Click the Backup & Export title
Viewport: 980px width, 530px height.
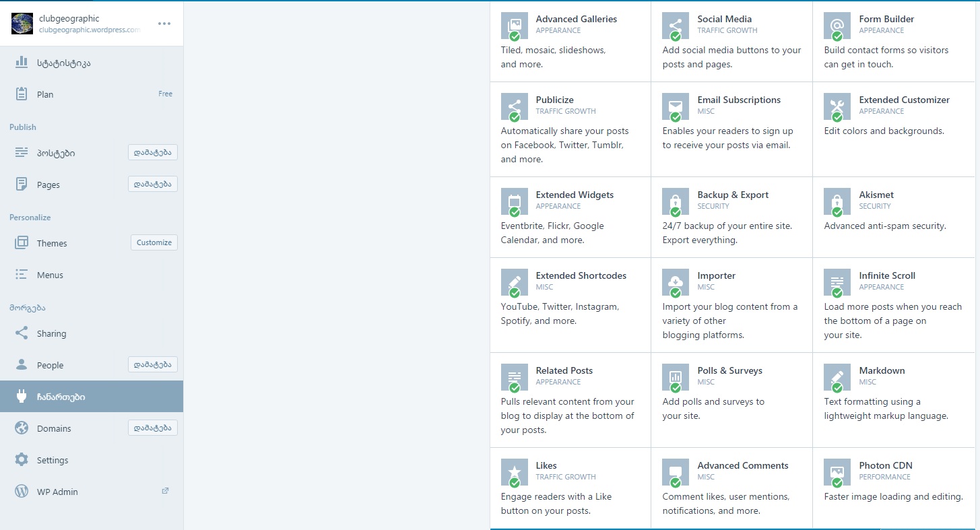(733, 195)
